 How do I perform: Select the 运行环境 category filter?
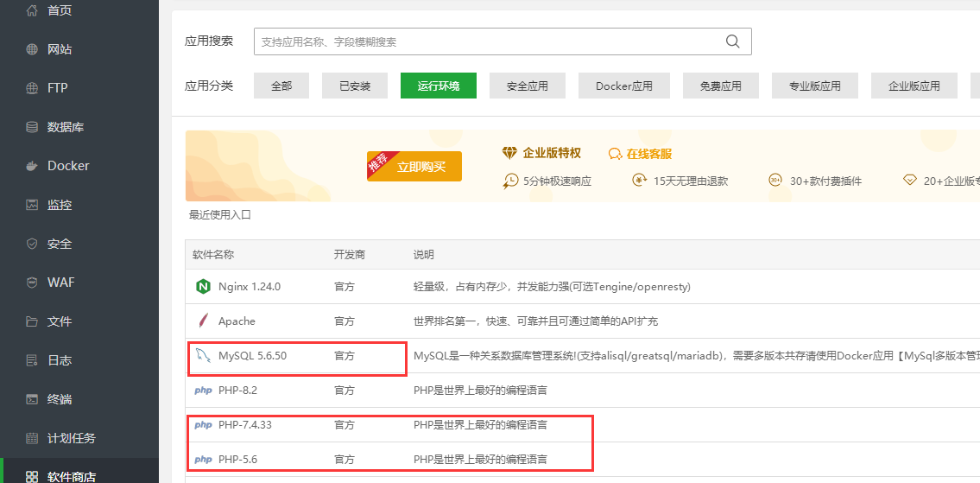point(439,86)
